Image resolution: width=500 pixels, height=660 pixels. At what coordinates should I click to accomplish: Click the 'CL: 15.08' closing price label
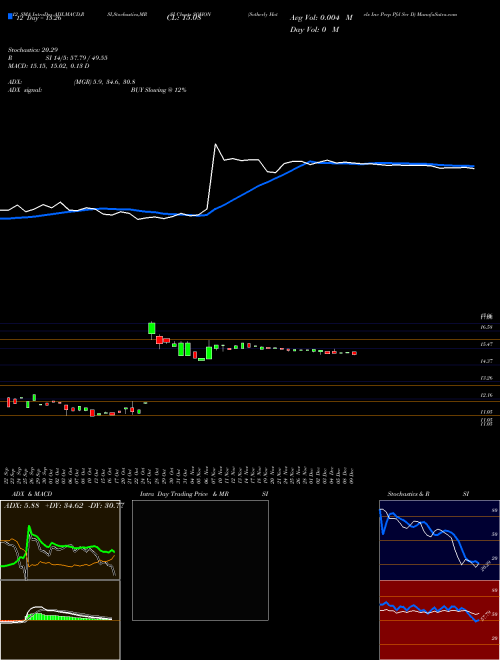[182, 19]
